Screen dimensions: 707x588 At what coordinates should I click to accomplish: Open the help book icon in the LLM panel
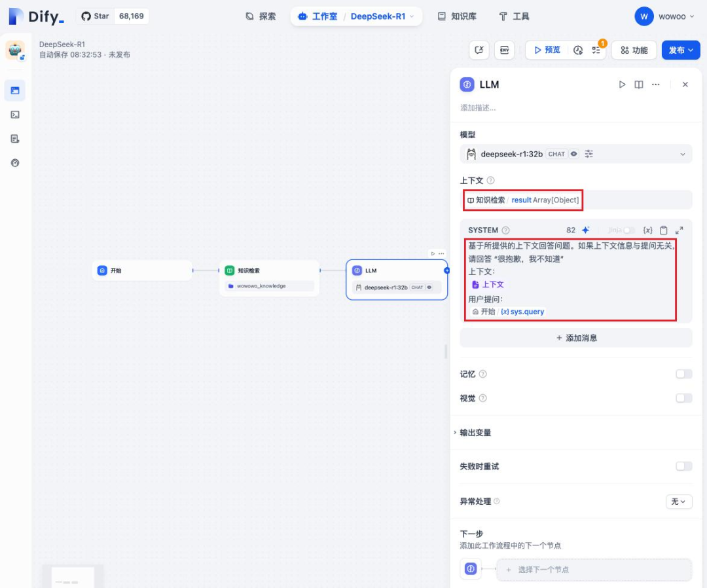(638, 84)
